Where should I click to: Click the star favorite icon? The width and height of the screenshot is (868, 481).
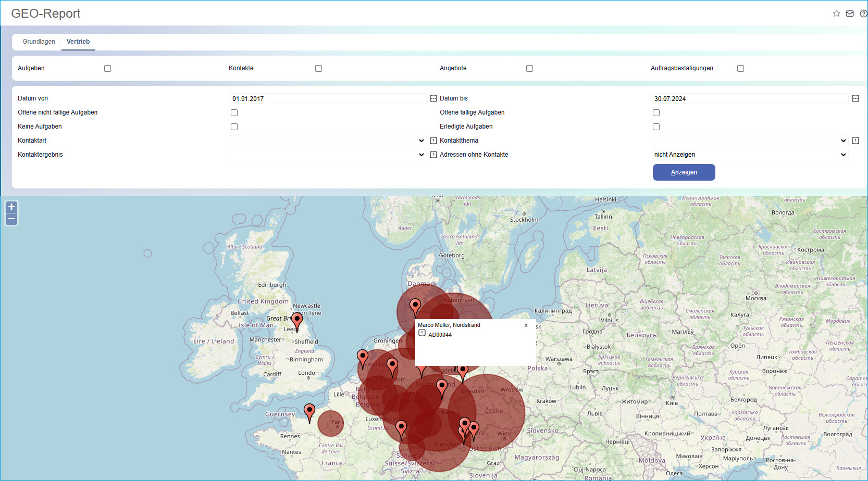836,14
